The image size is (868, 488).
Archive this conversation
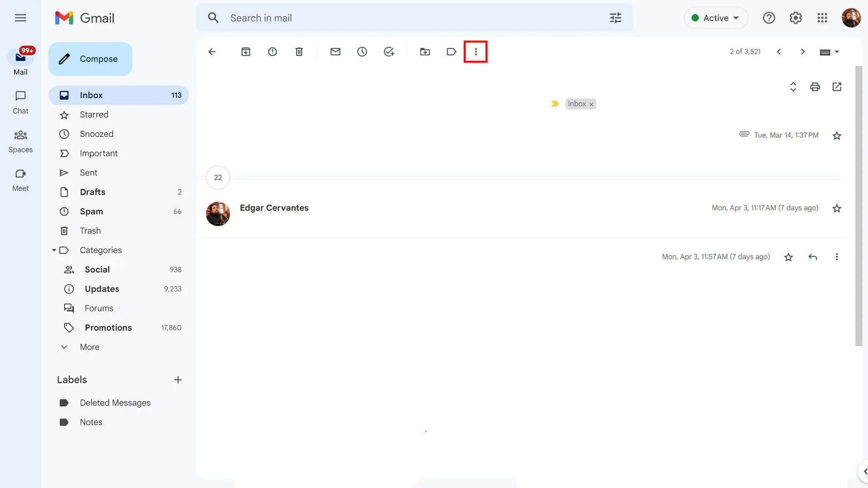(x=245, y=52)
